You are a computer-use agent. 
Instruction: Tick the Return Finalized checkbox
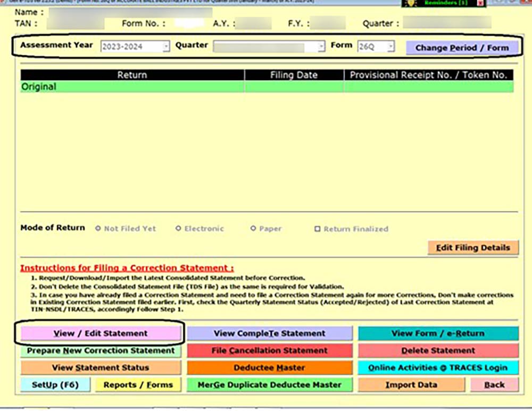click(x=318, y=229)
